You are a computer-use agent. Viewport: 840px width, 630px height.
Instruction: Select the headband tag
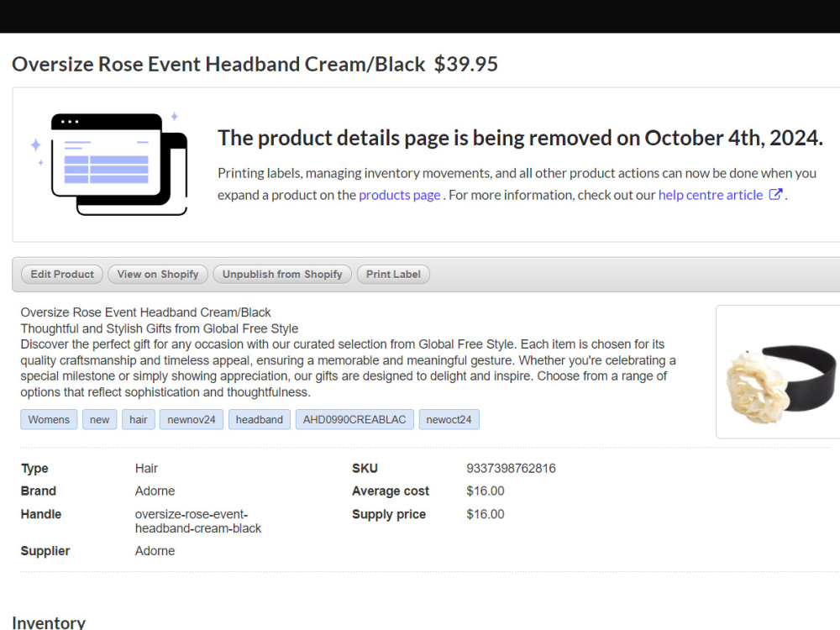260,419
